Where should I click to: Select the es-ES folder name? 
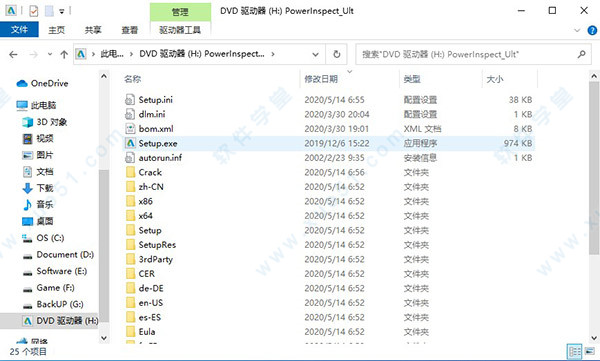click(150, 317)
